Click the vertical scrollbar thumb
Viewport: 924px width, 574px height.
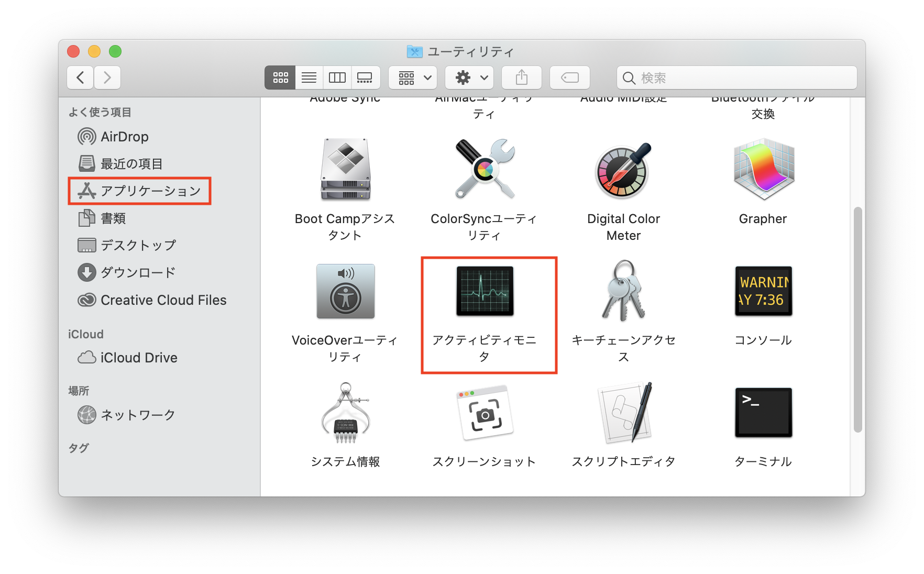point(858,319)
